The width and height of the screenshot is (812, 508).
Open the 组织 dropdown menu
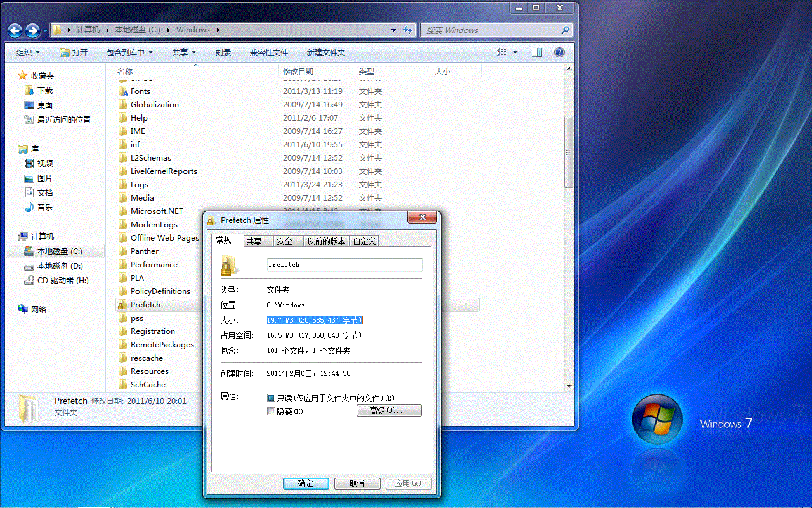tap(28, 52)
